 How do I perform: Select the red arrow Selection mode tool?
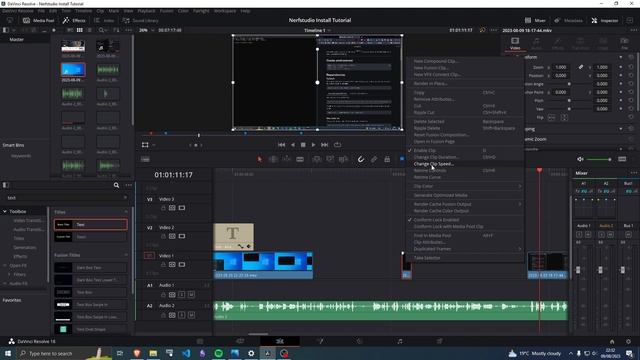click(x=260, y=159)
